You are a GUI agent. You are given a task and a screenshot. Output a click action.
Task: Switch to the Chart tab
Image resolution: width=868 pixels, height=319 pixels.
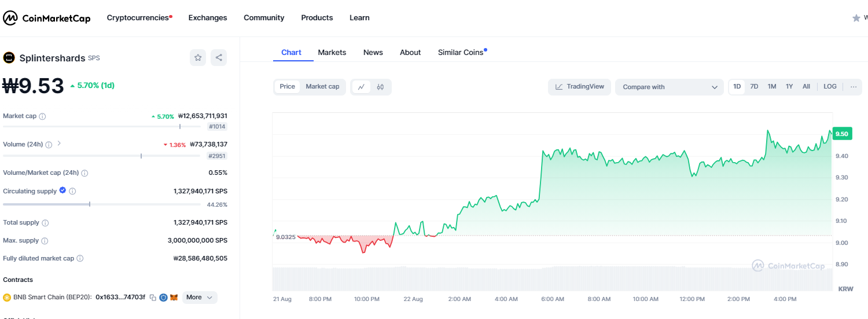pos(291,52)
